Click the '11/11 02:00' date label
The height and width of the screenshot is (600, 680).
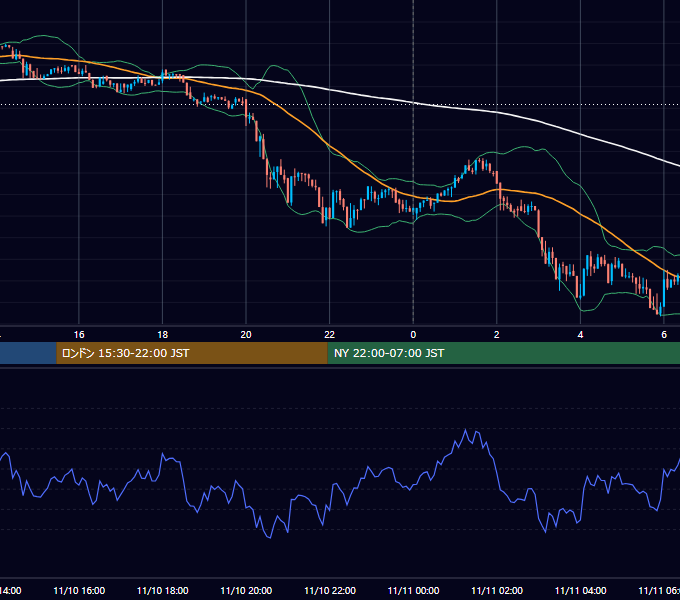tap(497, 590)
